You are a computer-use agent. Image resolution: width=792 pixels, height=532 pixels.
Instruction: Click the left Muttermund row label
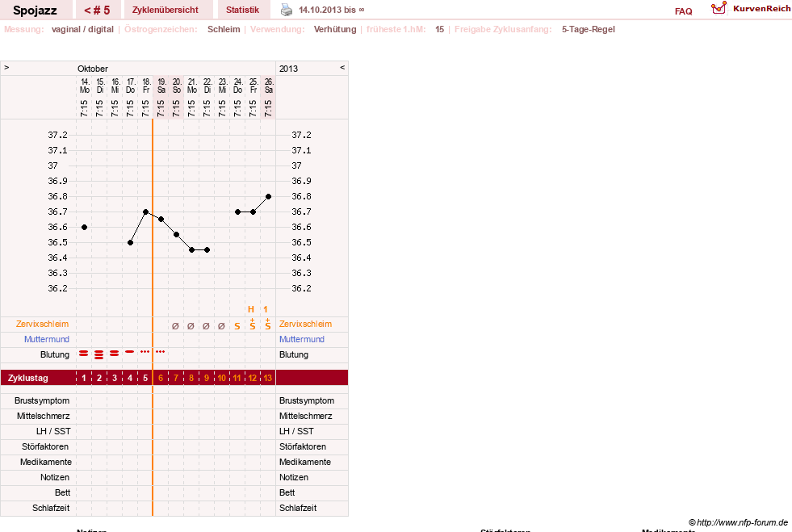click(x=47, y=339)
